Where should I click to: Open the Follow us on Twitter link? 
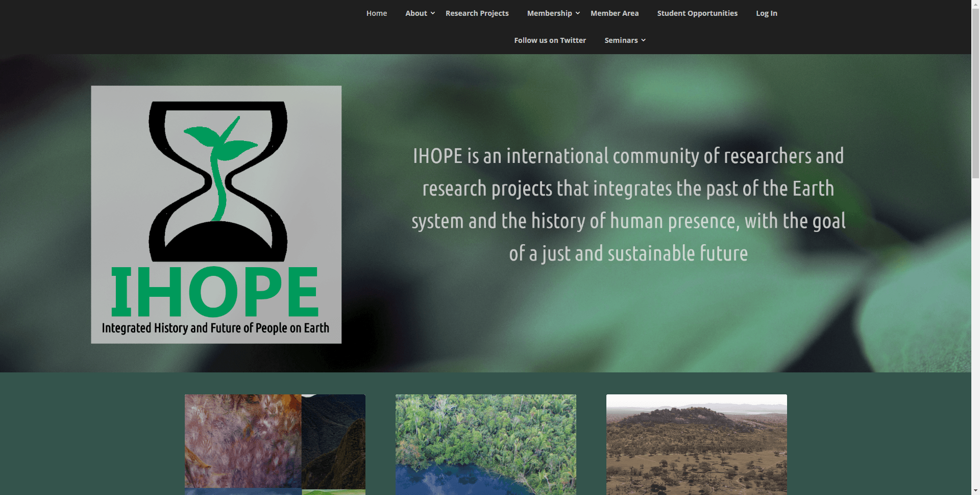tap(550, 40)
